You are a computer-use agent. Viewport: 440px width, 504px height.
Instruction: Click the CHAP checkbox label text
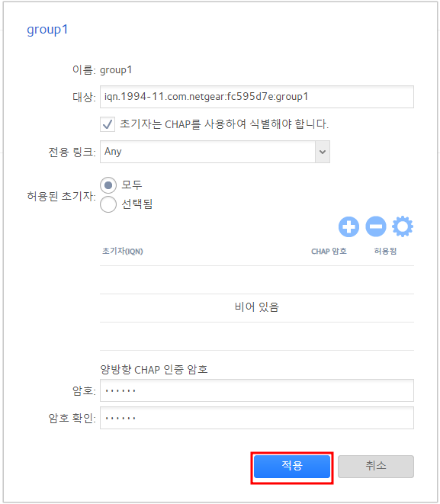pyautogui.click(x=224, y=124)
